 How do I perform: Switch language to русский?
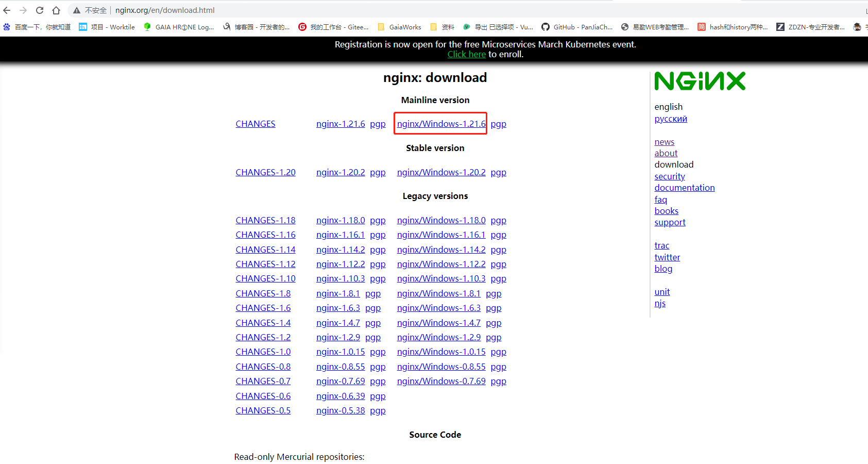tap(671, 119)
